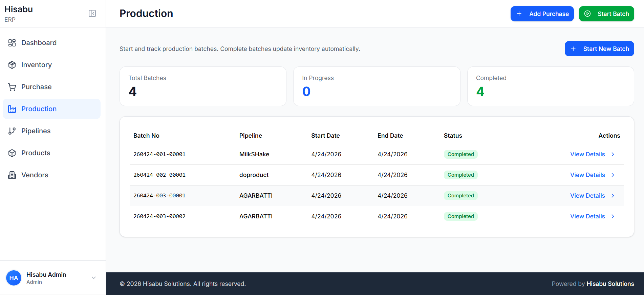
Task: Click the Dashboard grid icon
Action: [12, 43]
